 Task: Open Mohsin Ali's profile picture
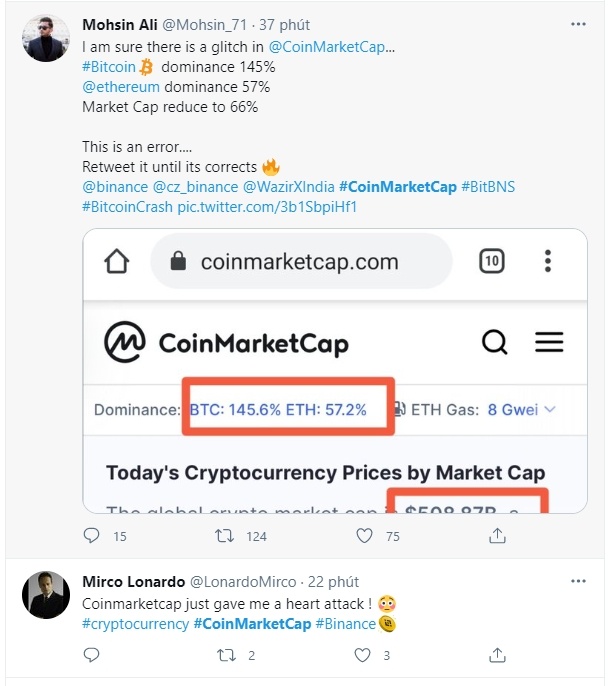click(x=46, y=39)
